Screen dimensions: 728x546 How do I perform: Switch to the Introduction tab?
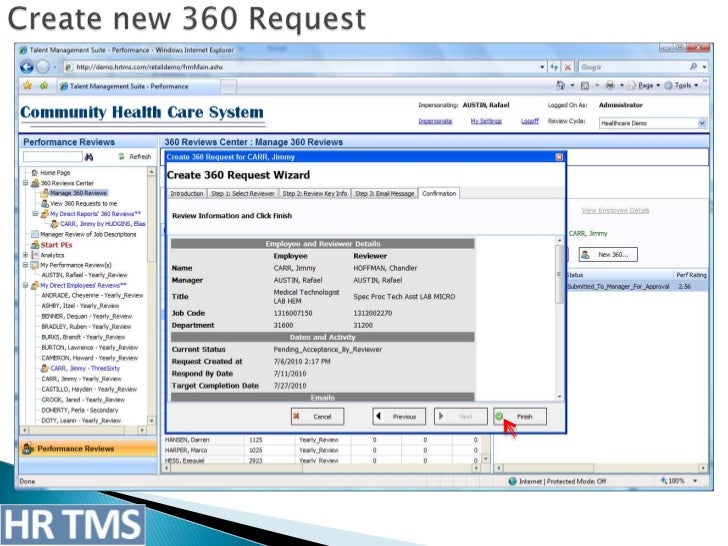tap(187, 194)
